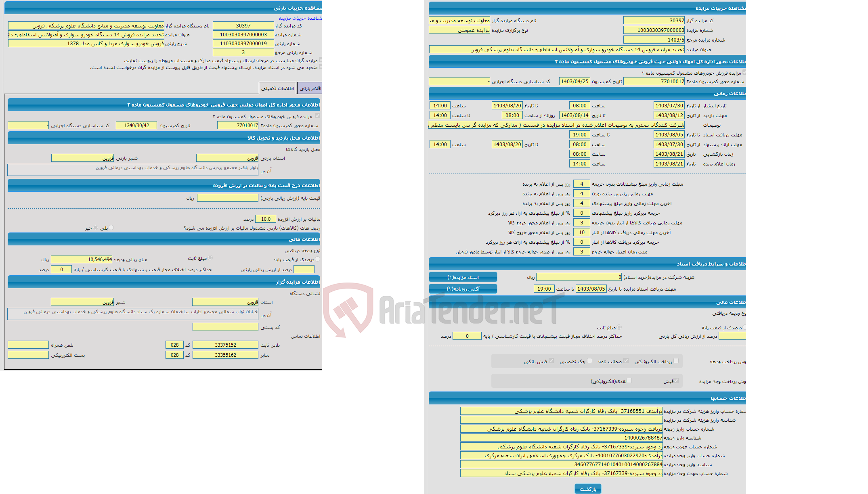Toggle the خیر radio button for مالیات
This screenshot has width=868, height=494.
pyautogui.click(x=95, y=228)
